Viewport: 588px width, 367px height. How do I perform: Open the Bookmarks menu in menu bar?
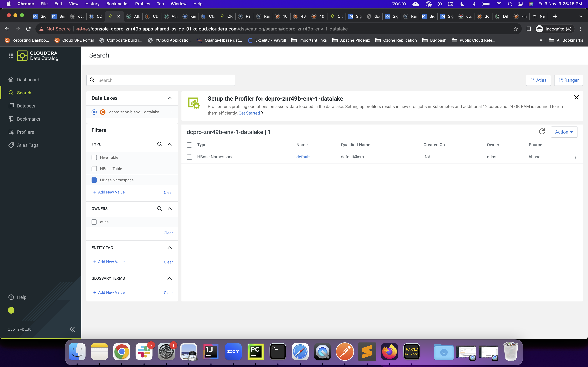117,4
